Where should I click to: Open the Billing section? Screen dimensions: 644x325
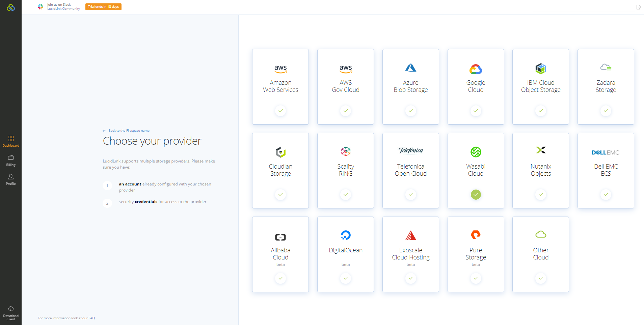(x=11, y=160)
